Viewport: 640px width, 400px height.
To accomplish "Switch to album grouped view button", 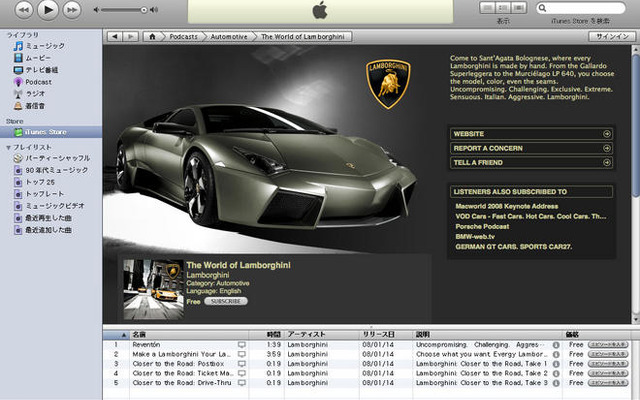I will [503, 8].
